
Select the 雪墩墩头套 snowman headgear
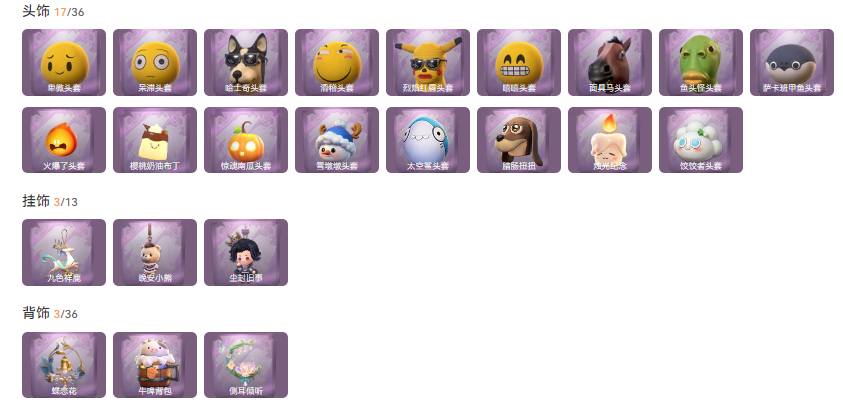[337, 140]
